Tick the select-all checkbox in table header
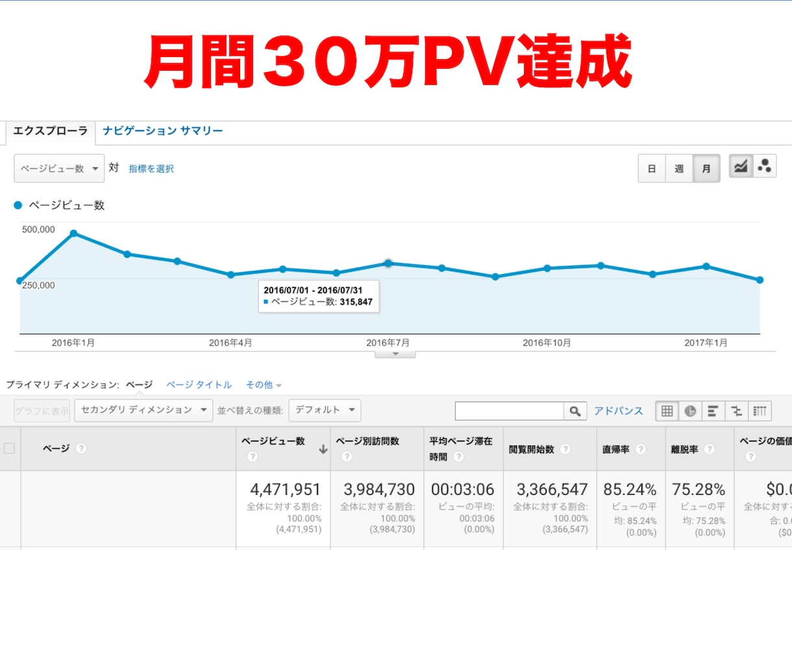This screenshot has width=792, height=672. [9, 448]
